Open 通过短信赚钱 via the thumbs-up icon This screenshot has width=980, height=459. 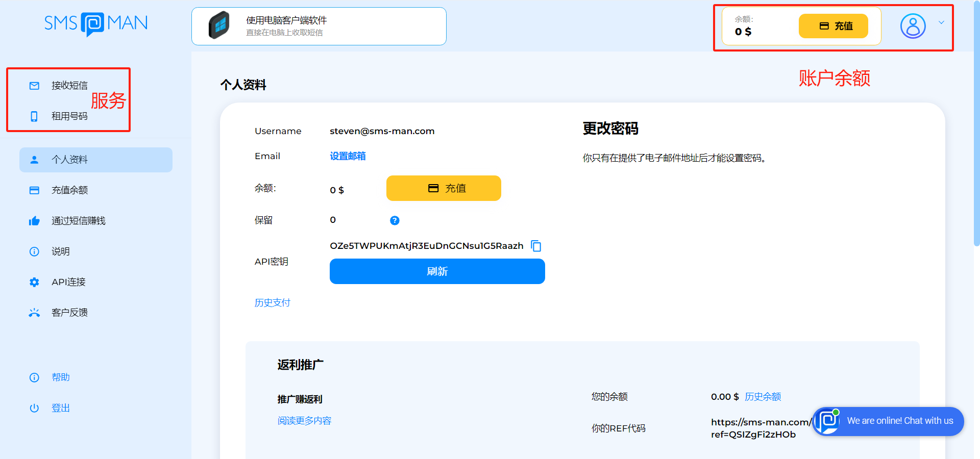click(x=34, y=220)
